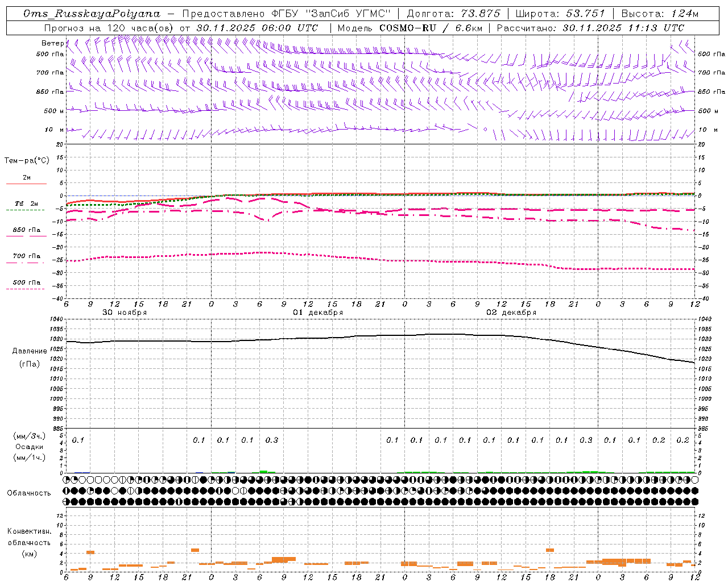
Task: Select the Осадки precipitation label
Action: [30, 447]
